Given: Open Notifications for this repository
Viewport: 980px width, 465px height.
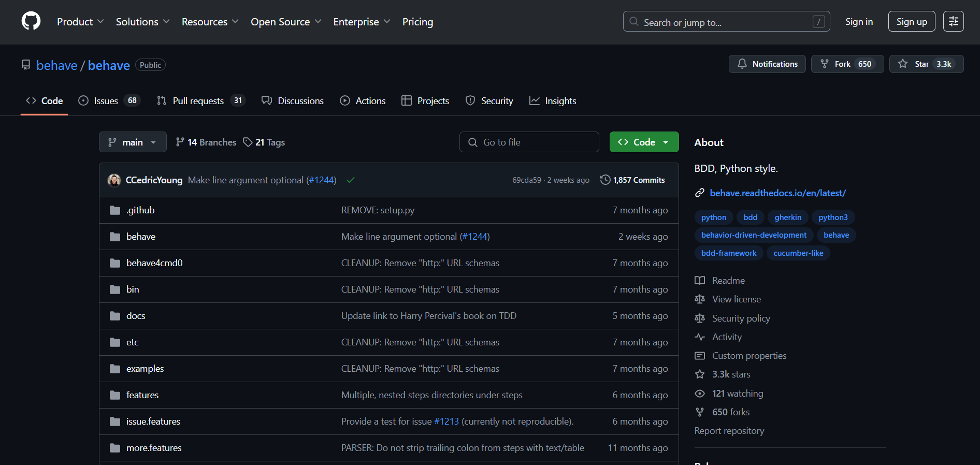Looking at the screenshot, I should click(x=767, y=64).
